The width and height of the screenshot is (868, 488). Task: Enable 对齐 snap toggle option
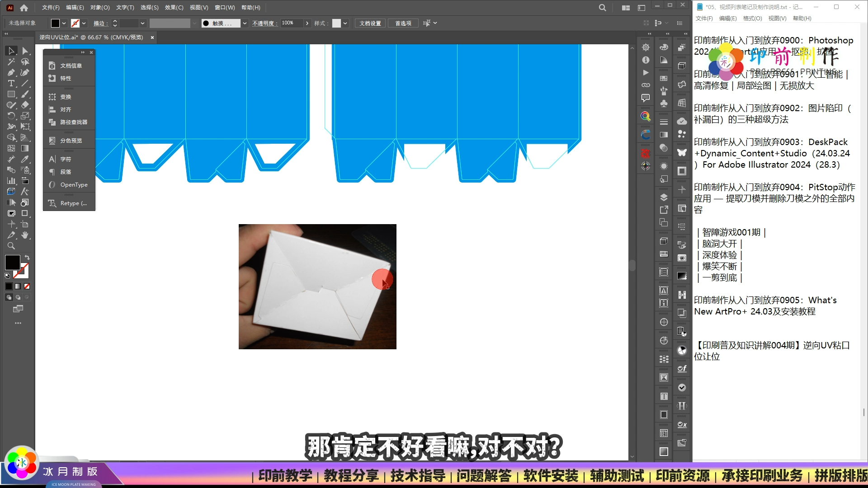coord(66,109)
